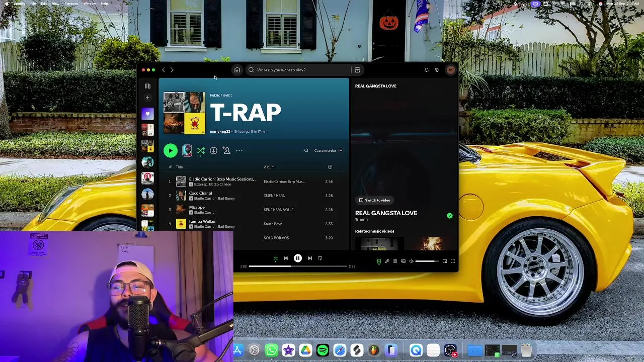Sort tracks by Album column

269,167
